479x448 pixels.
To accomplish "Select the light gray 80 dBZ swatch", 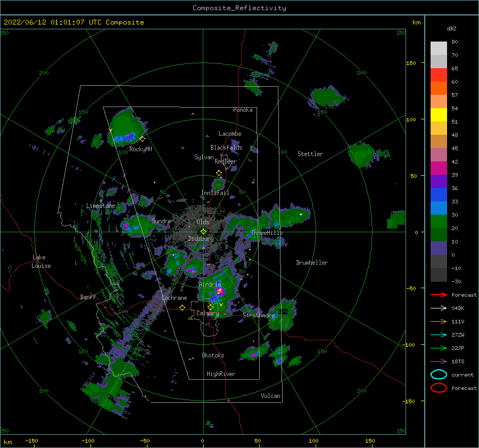I will coord(439,48).
